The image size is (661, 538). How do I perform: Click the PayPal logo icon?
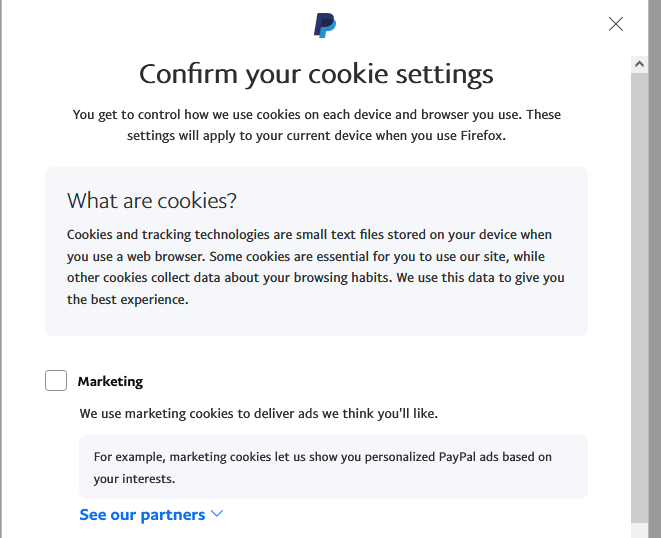pyautogui.click(x=325, y=25)
